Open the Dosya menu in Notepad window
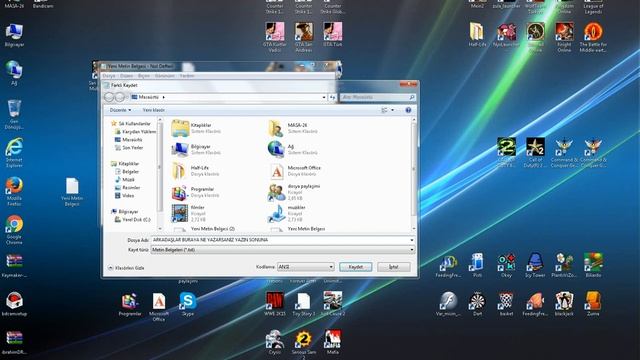The width and height of the screenshot is (640, 360). pyautogui.click(x=109, y=76)
